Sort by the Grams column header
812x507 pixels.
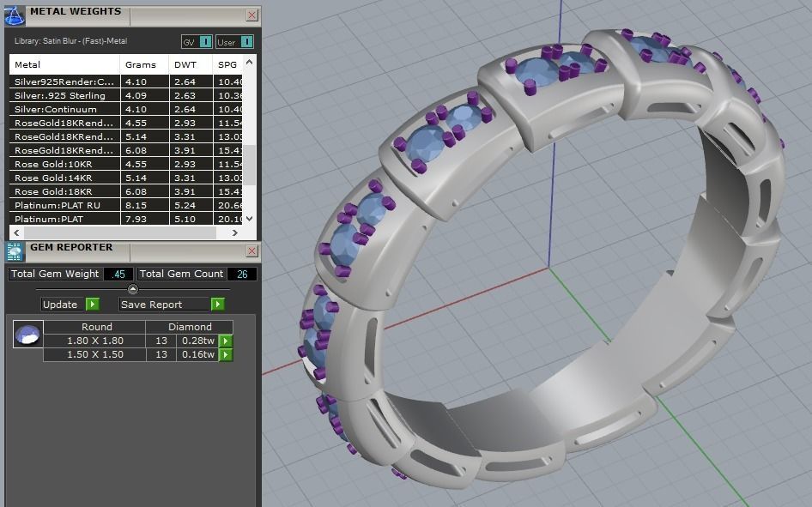click(144, 64)
